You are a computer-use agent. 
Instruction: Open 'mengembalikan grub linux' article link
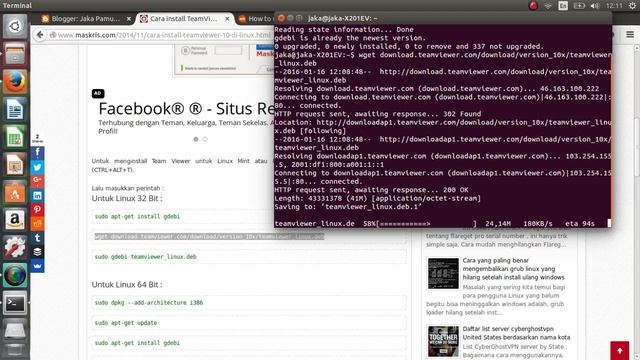[513, 269]
